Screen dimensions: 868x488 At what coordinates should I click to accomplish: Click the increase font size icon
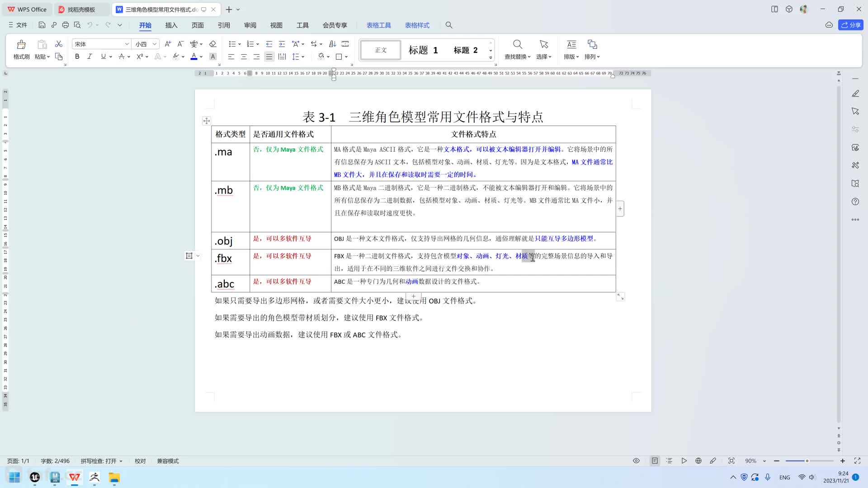coord(168,44)
